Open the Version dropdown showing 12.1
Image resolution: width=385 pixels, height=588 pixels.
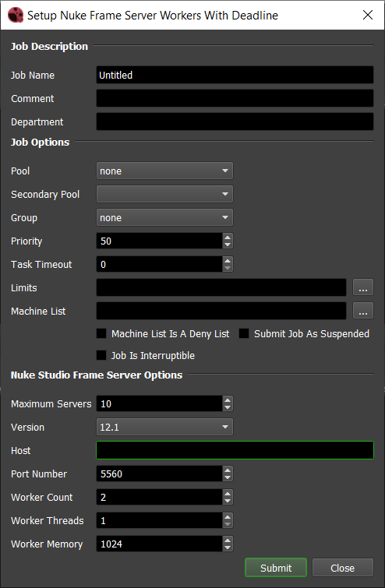(x=164, y=427)
